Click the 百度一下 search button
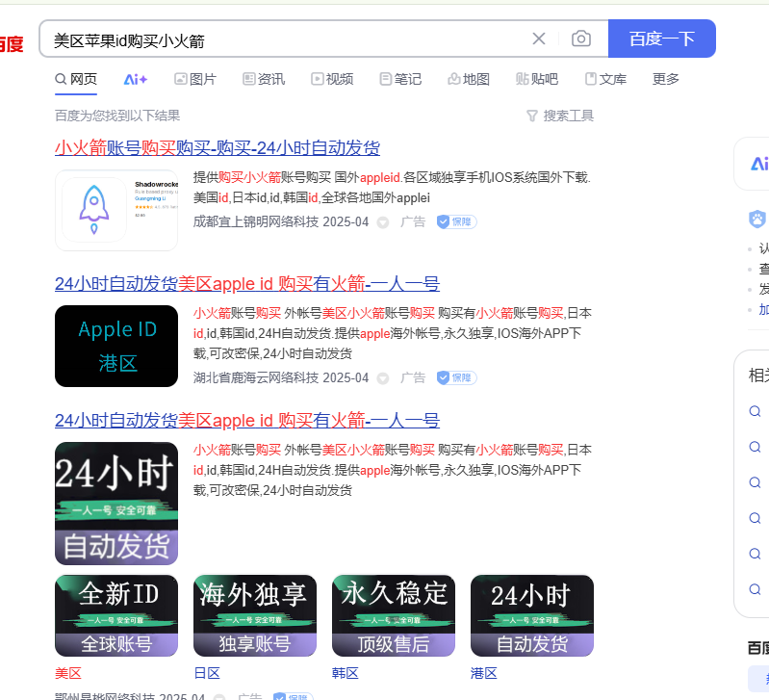This screenshot has height=700, width=769. pyautogui.click(x=661, y=39)
